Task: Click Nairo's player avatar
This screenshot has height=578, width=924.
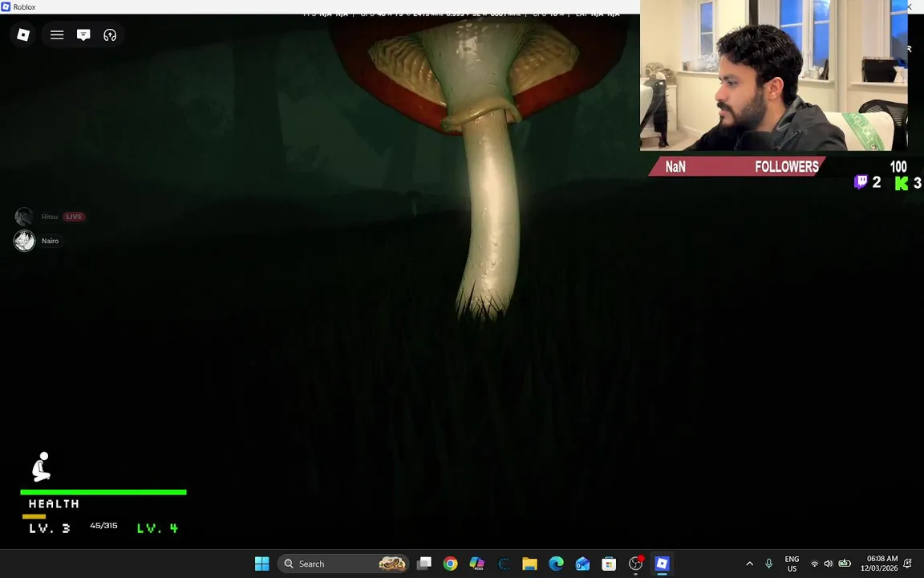Action: point(24,241)
